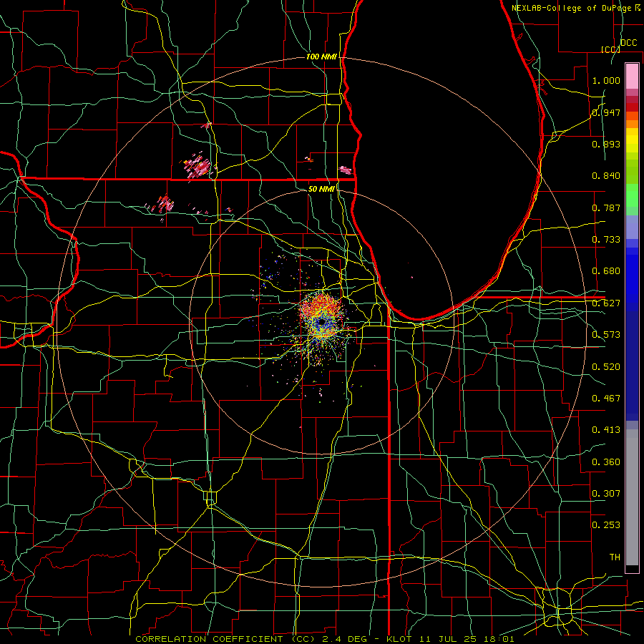The width and height of the screenshot is (644, 644).
Task: Pick the red color bar segment
Action: coord(632,107)
